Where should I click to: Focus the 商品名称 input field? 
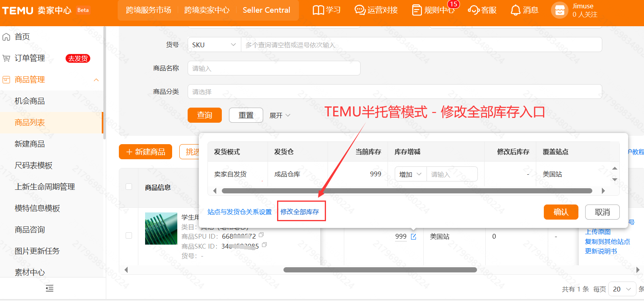pyautogui.click(x=274, y=68)
